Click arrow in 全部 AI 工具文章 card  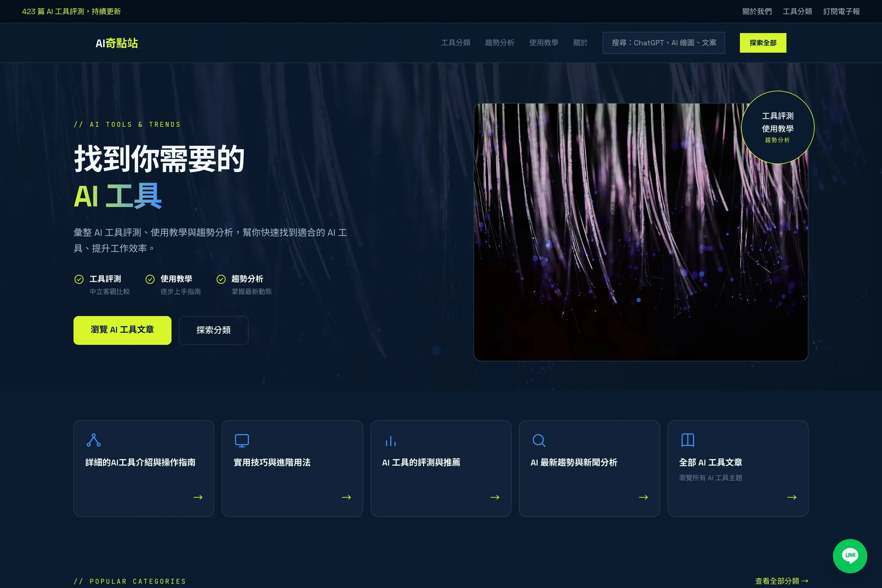point(792,497)
